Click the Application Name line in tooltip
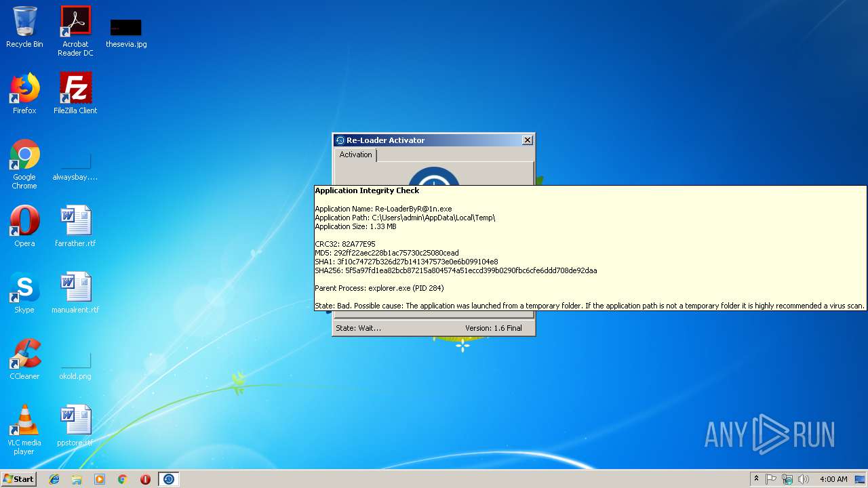This screenshot has height=488, width=868. [383, 209]
